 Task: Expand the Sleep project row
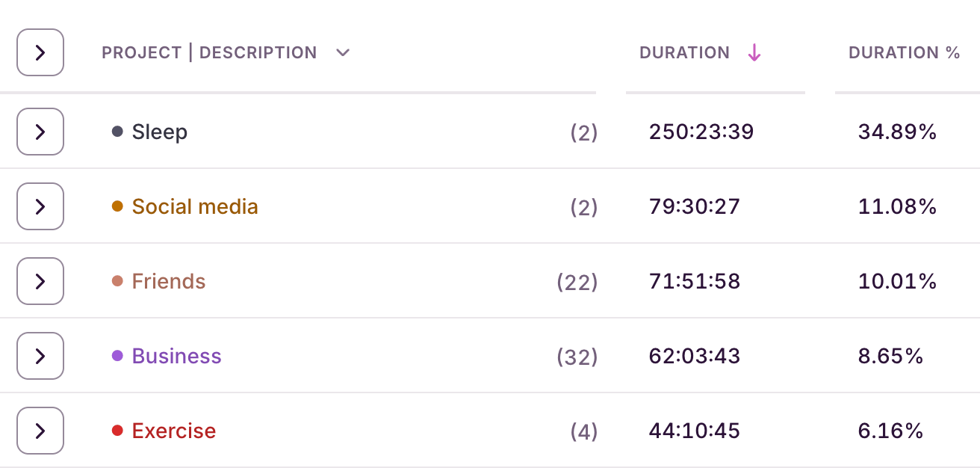[x=40, y=132]
